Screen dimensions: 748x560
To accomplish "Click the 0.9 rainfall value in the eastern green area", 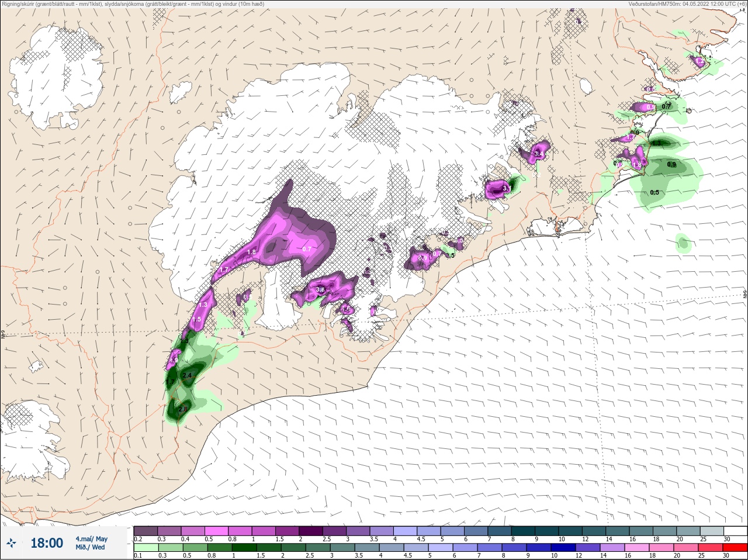I will pyautogui.click(x=671, y=165).
